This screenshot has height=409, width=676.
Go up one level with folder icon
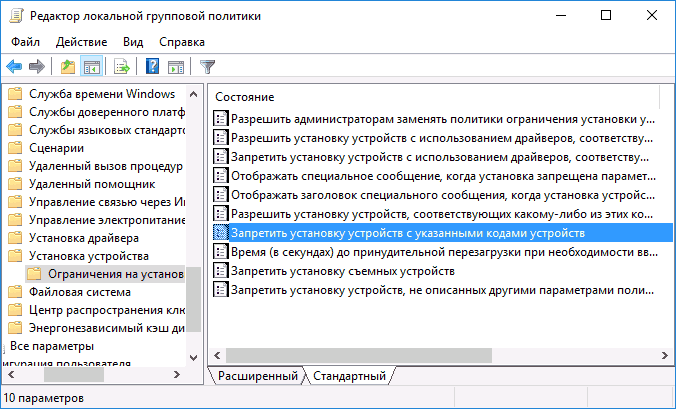[x=68, y=67]
